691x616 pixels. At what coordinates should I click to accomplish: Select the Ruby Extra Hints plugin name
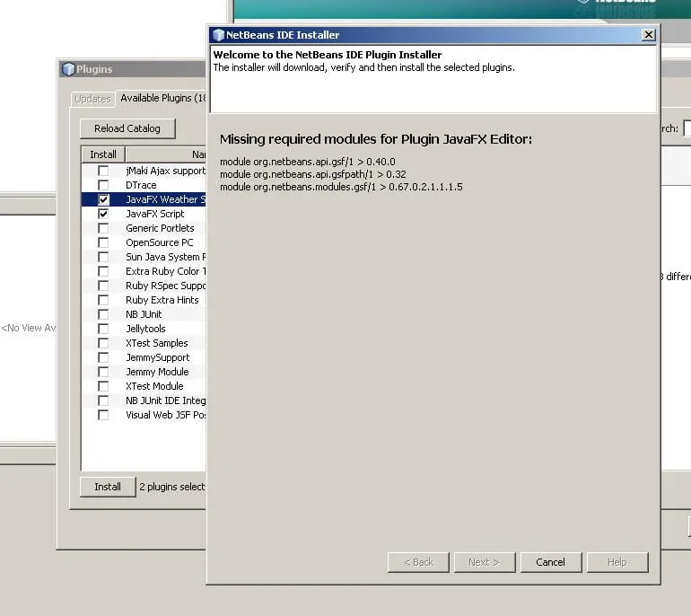162,300
